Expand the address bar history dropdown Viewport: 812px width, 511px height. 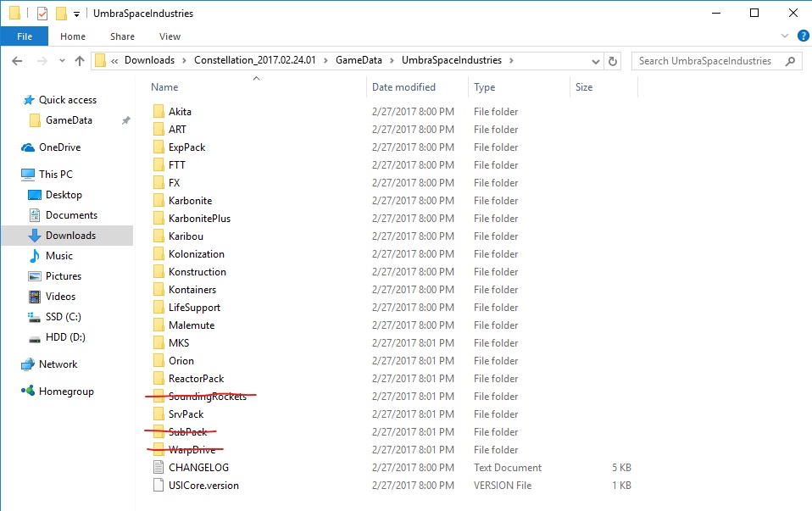[x=596, y=61]
